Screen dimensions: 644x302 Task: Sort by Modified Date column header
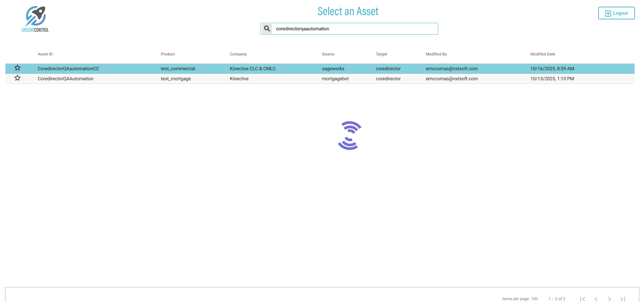pyautogui.click(x=542, y=54)
